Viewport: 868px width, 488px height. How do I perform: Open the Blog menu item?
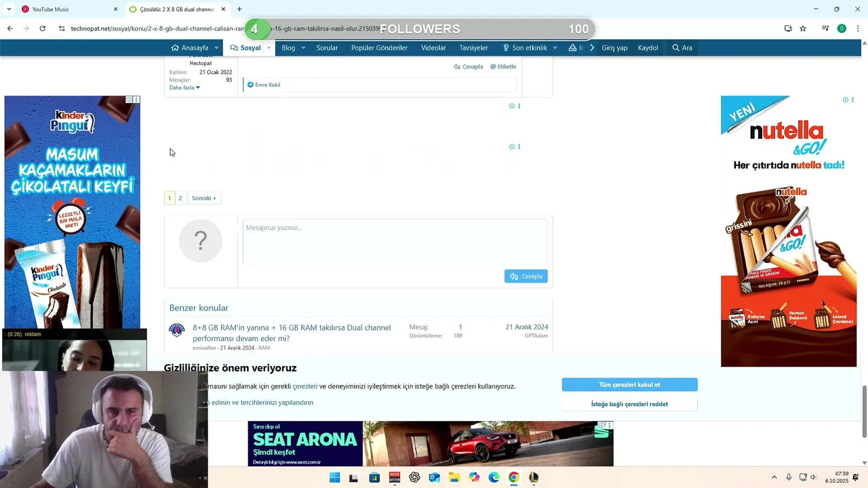(x=288, y=47)
